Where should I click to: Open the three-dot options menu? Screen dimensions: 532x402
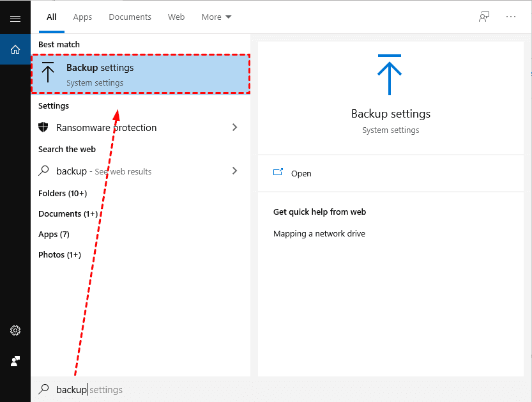tap(511, 17)
